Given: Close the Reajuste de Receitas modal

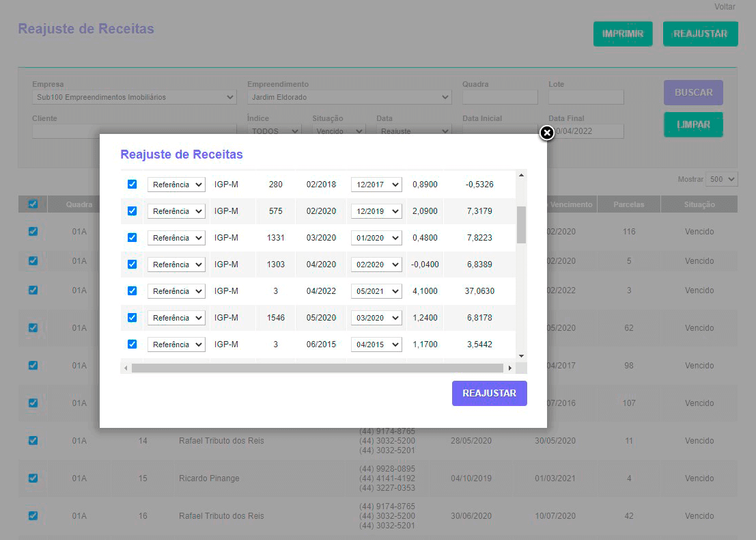Looking at the screenshot, I should [546, 133].
